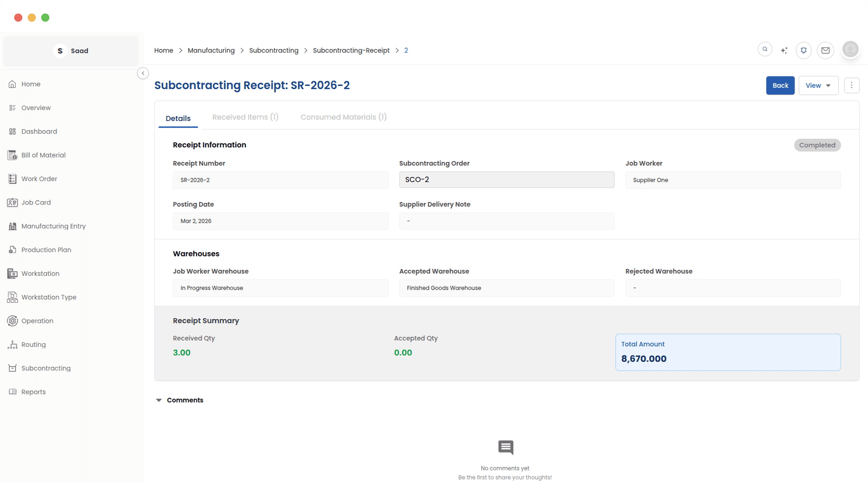
Task: Go to Job Card in sidebar
Action: click(36, 202)
